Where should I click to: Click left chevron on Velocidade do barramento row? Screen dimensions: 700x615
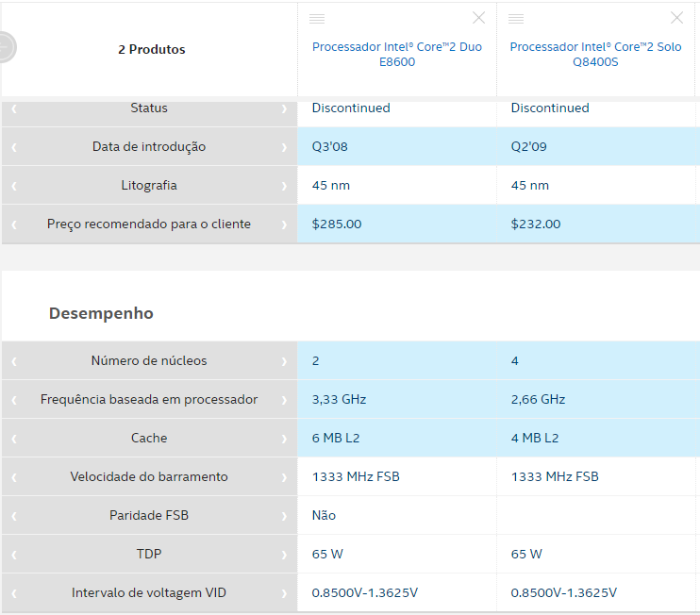click(14, 477)
